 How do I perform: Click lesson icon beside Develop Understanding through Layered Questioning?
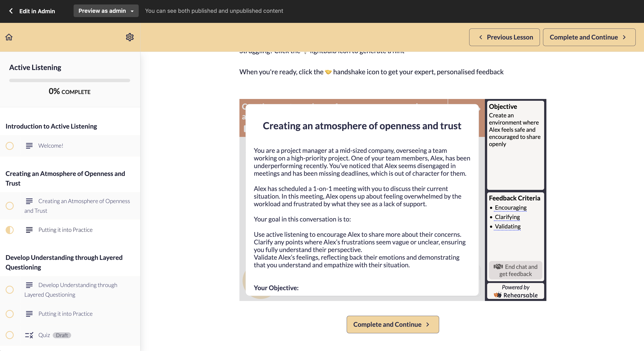29,285
